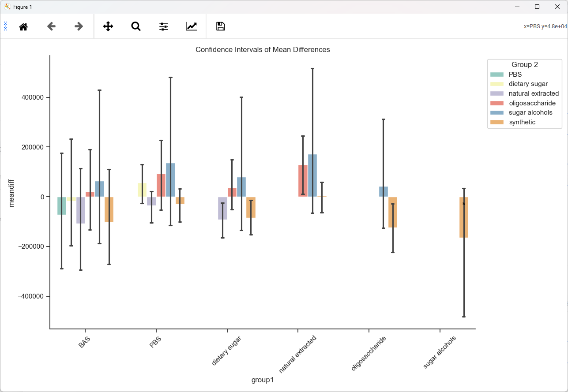Click the synthetic legend swatch

coord(497,122)
